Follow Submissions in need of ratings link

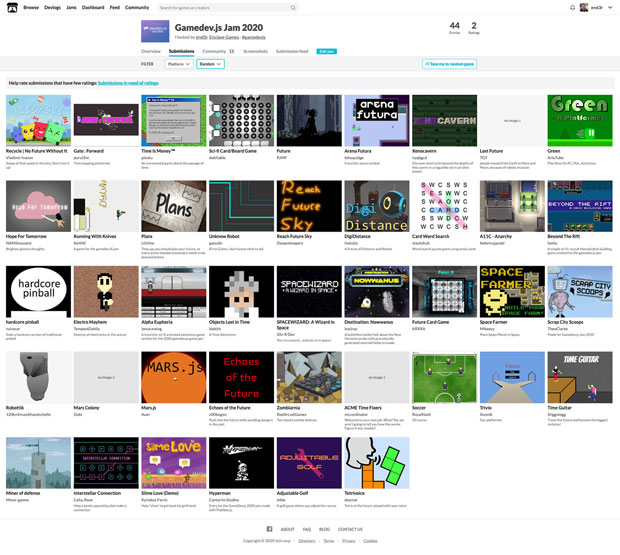coord(128,83)
